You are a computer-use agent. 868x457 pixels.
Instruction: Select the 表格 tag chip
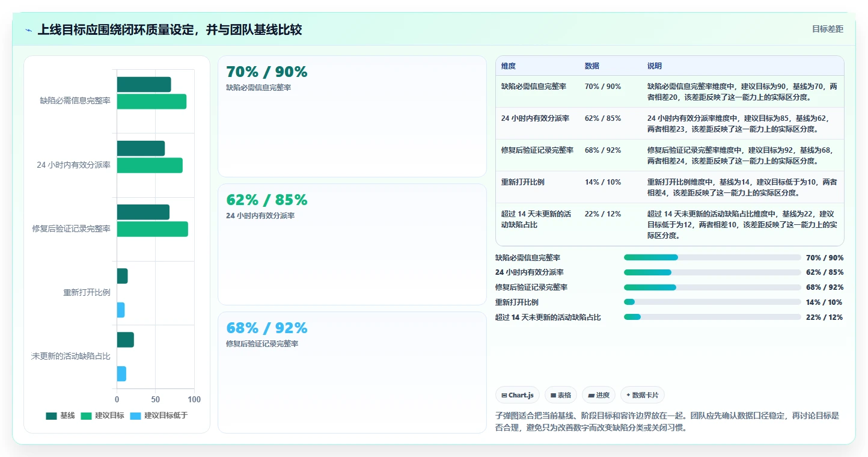click(x=560, y=395)
